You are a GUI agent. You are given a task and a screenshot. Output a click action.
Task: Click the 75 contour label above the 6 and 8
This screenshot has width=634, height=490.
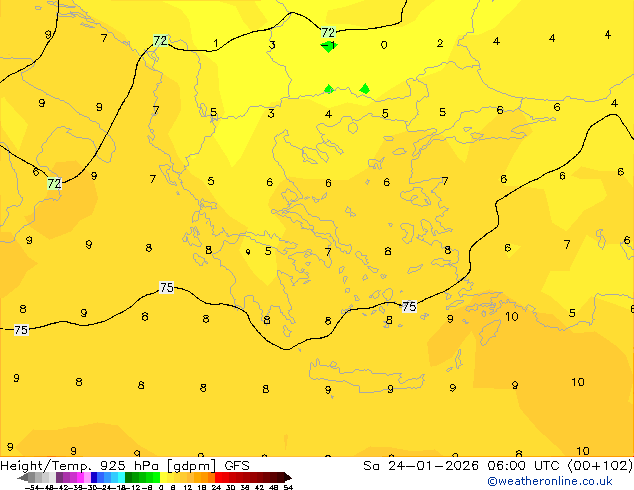(167, 287)
